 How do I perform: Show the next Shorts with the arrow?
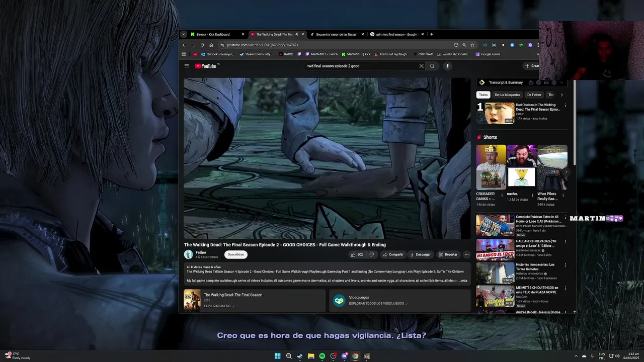pyautogui.click(x=566, y=172)
